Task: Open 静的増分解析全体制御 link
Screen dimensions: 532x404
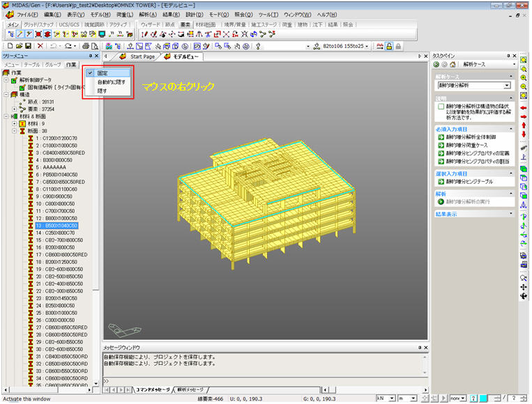Action: click(471, 137)
